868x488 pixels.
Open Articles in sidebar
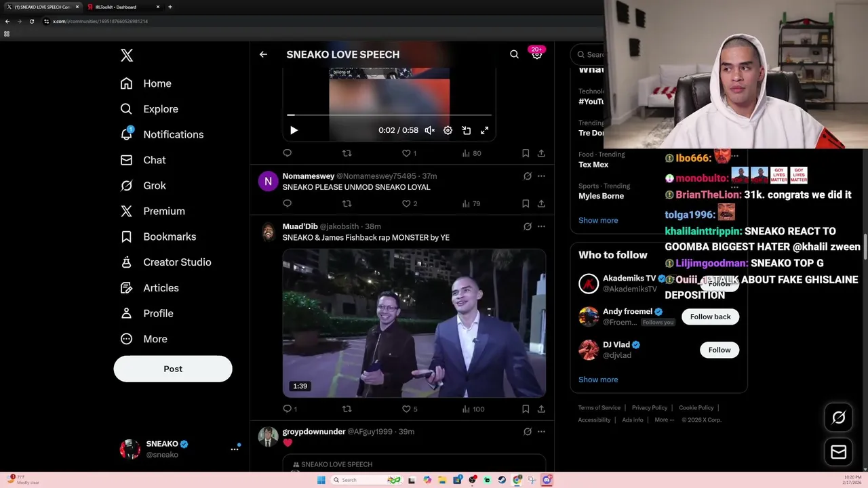(x=149, y=288)
